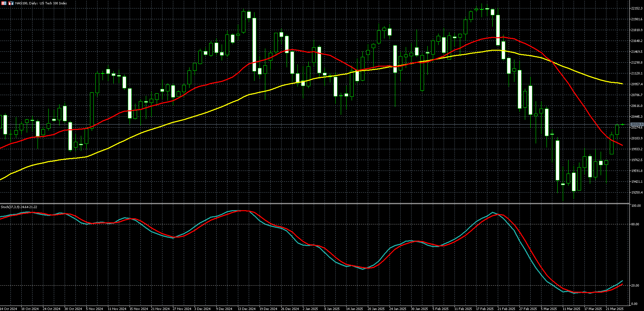
Task: Click the 19762.5 price scale label
Action: coord(637,160)
